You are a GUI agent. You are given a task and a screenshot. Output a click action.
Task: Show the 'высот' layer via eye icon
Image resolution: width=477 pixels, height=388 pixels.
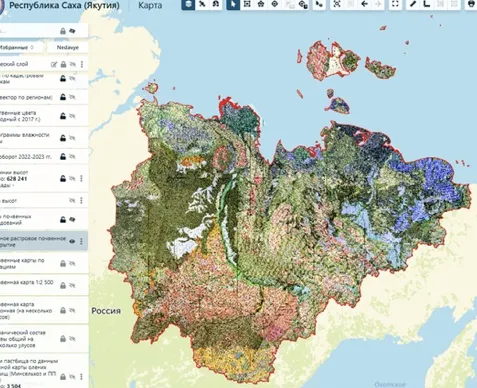tap(72, 200)
